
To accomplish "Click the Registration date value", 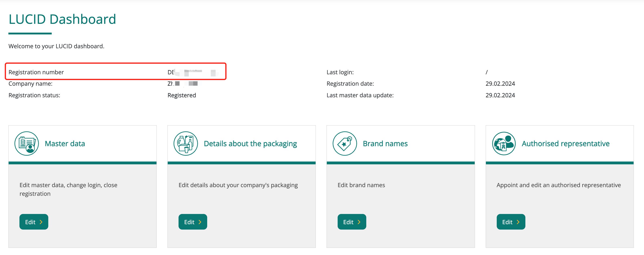I will (500, 84).
